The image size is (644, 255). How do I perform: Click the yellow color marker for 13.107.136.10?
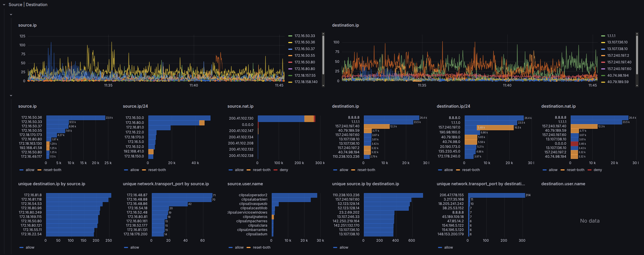603,42
